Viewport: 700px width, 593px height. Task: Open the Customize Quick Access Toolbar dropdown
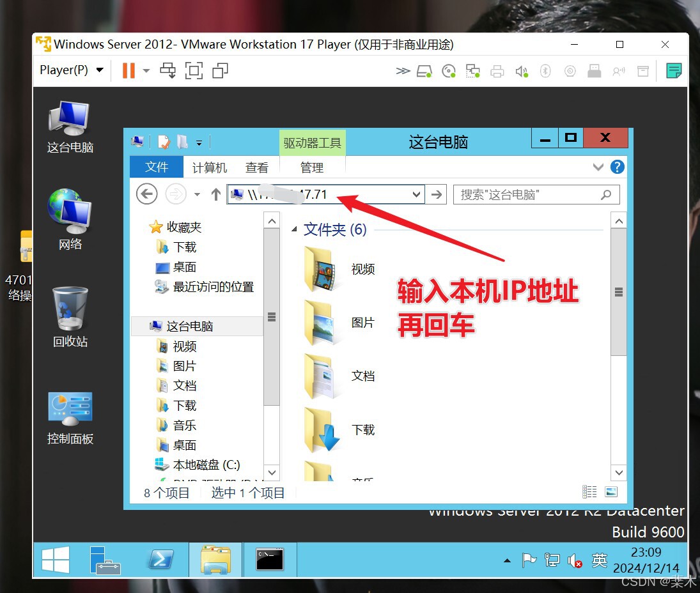[199, 143]
